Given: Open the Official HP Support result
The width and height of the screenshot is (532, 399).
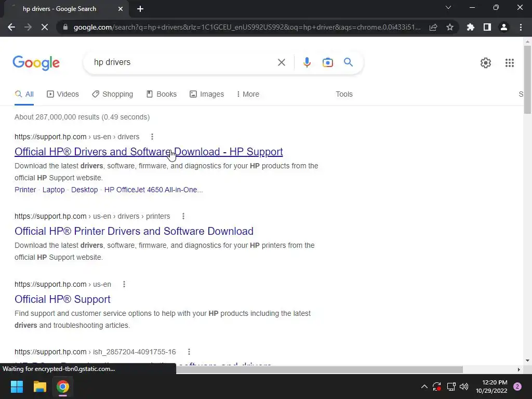Looking at the screenshot, I should 62,299.
